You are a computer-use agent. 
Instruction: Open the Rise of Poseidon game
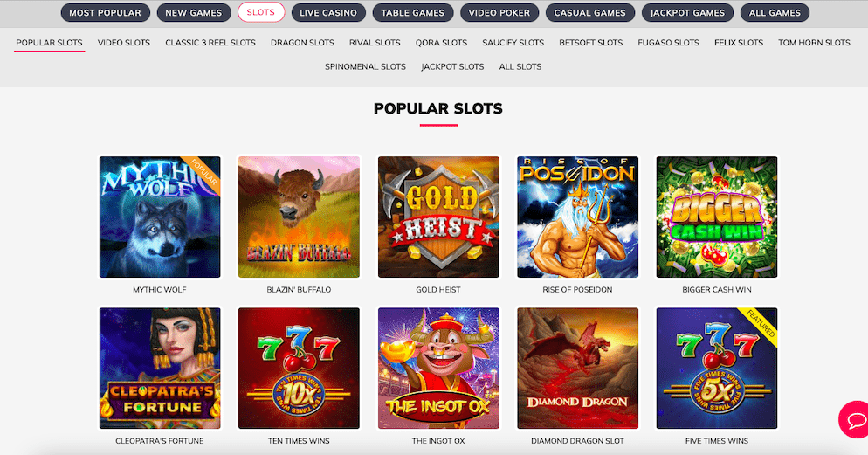click(577, 217)
